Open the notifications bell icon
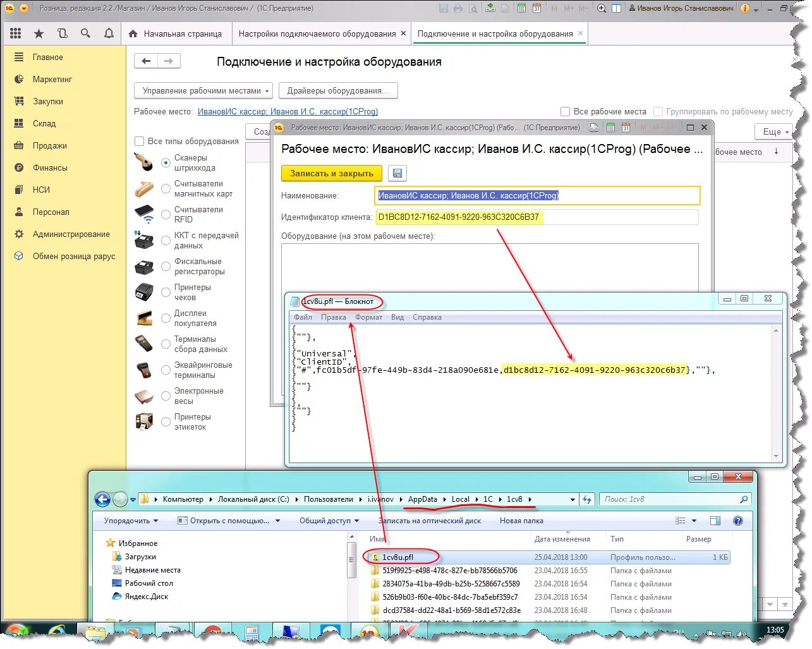 pyautogui.click(x=109, y=33)
